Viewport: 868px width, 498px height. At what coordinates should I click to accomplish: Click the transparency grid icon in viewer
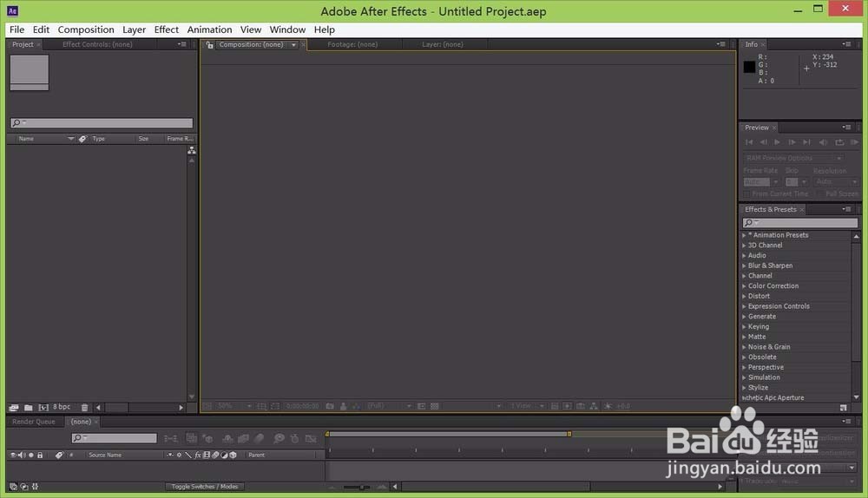[435, 406]
